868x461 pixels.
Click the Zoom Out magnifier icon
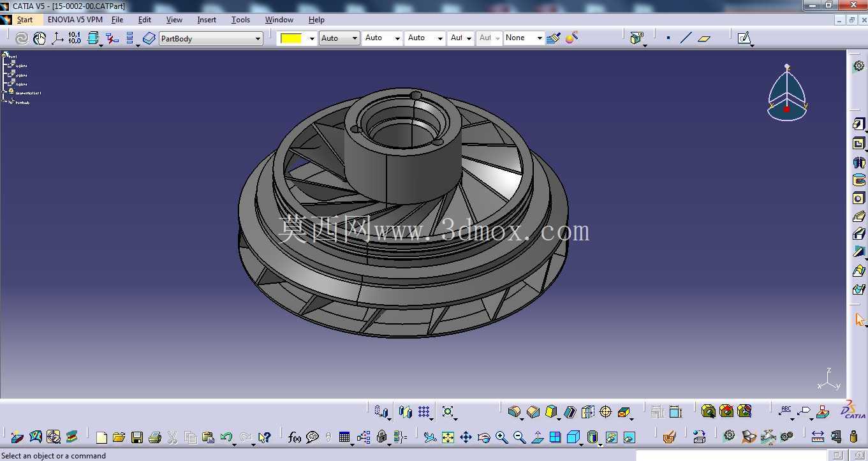tap(520, 437)
